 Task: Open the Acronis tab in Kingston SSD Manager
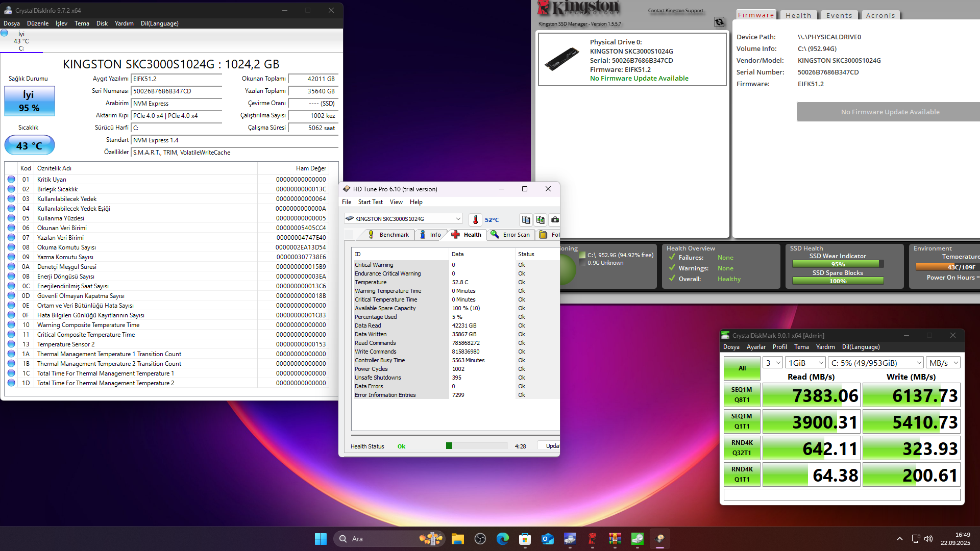pos(880,16)
